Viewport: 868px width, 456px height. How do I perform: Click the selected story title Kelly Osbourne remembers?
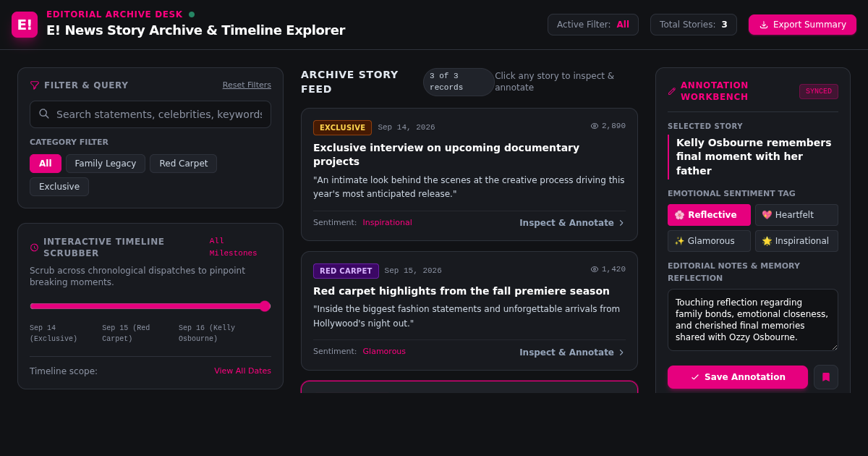754,156
